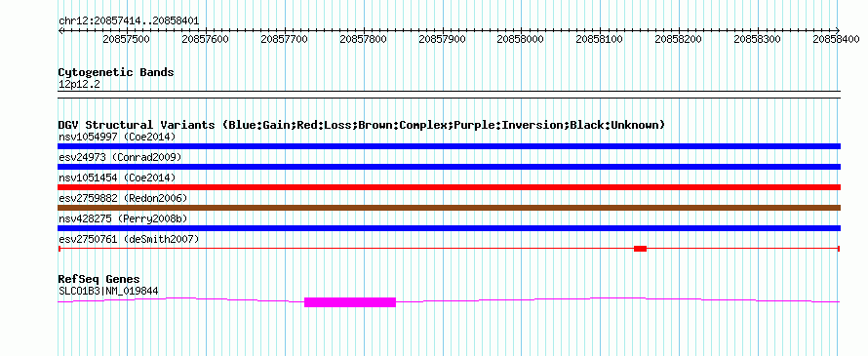Screen dimensions: 868x356
Task: Click the 12p12.2 band line
Action: pyautogui.click(x=450, y=95)
